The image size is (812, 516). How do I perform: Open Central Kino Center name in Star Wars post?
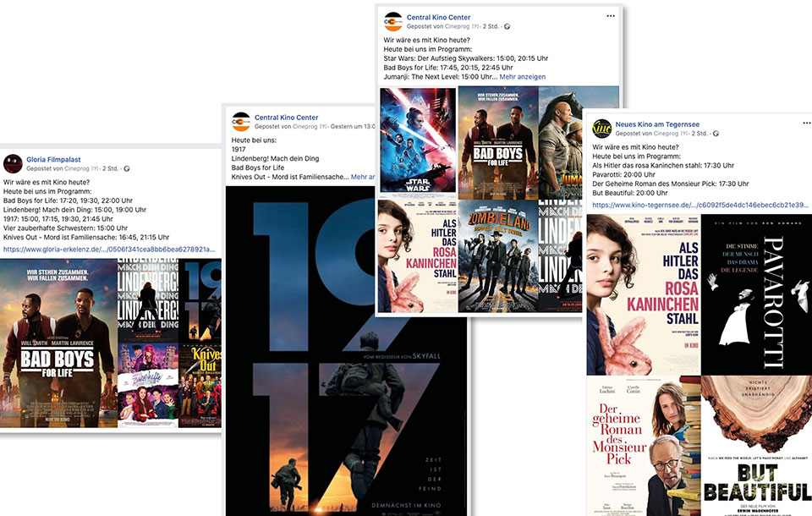[x=439, y=18]
